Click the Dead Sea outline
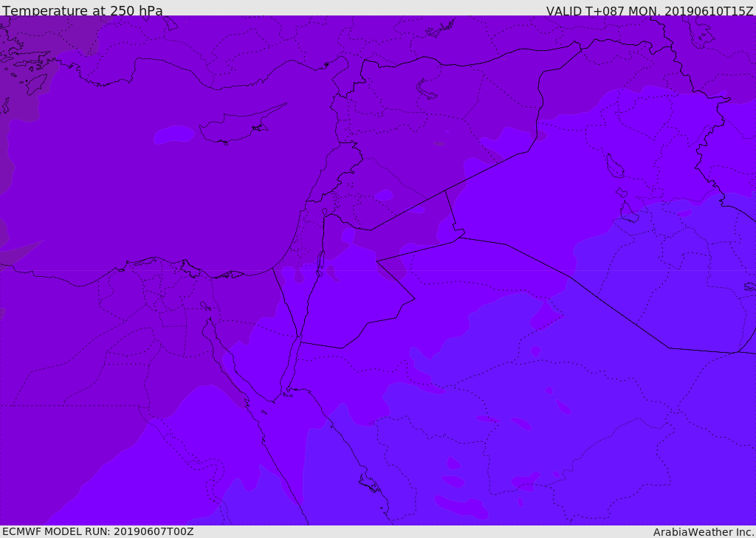The image size is (756, 538). click(320, 263)
